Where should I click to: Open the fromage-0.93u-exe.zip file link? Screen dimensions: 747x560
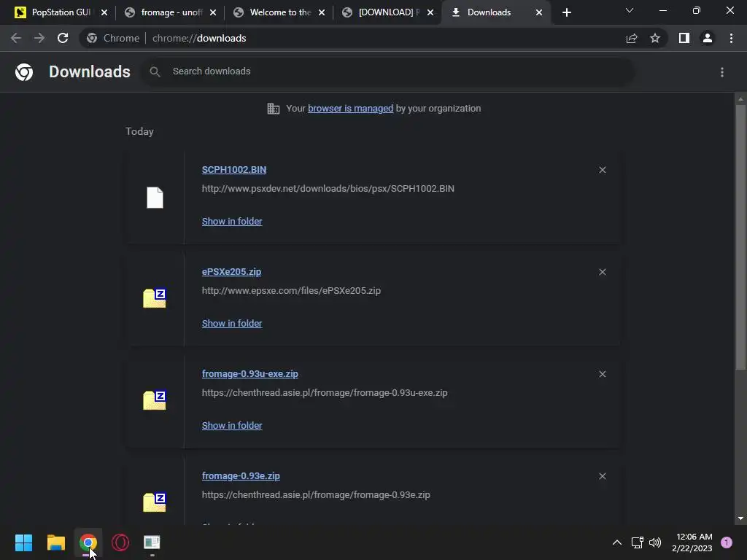pos(250,374)
